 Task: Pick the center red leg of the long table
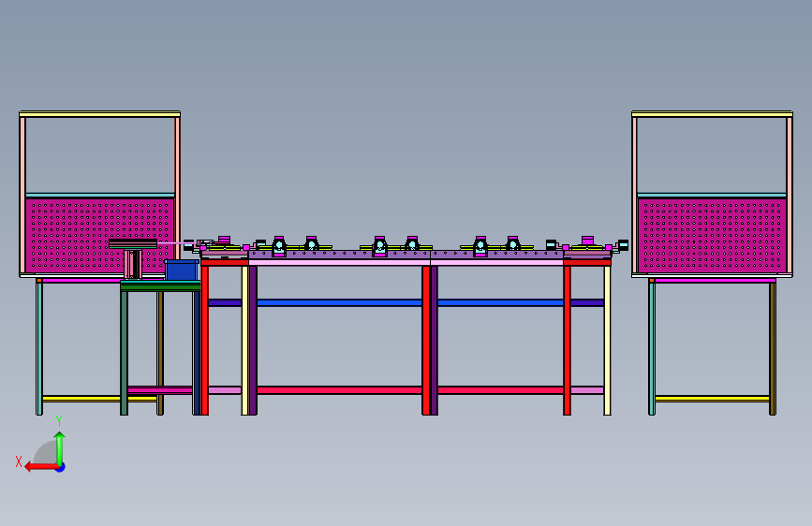(x=426, y=340)
